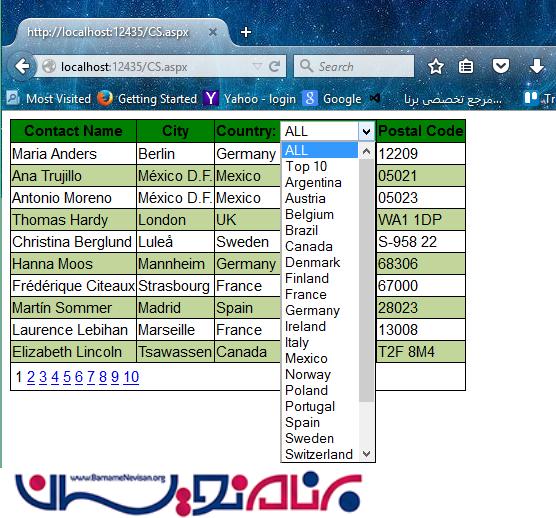Click the globe site identity icon
Screen dimensions: 556x518
click(x=49, y=66)
